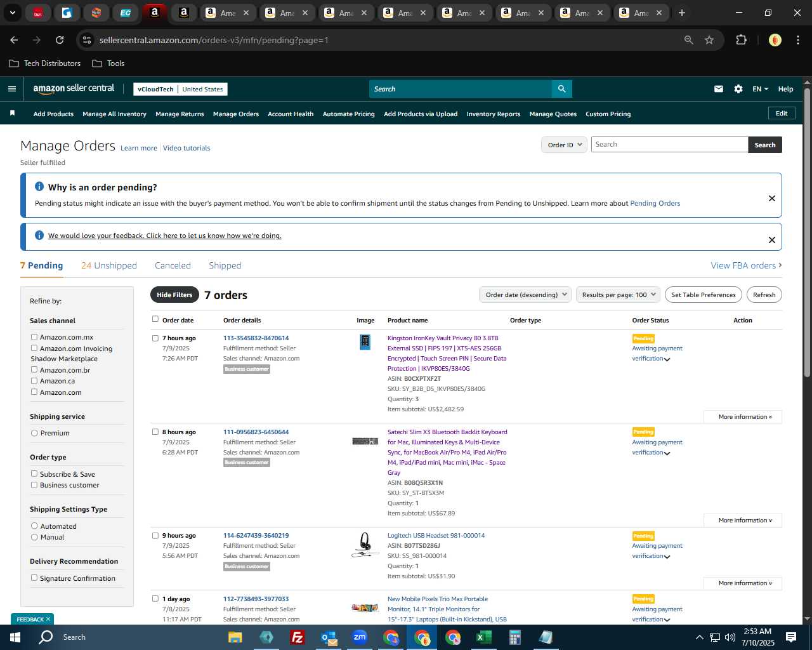Open the browser zoom magnifier icon
Screen dimensions: 812x650
[x=689, y=40]
